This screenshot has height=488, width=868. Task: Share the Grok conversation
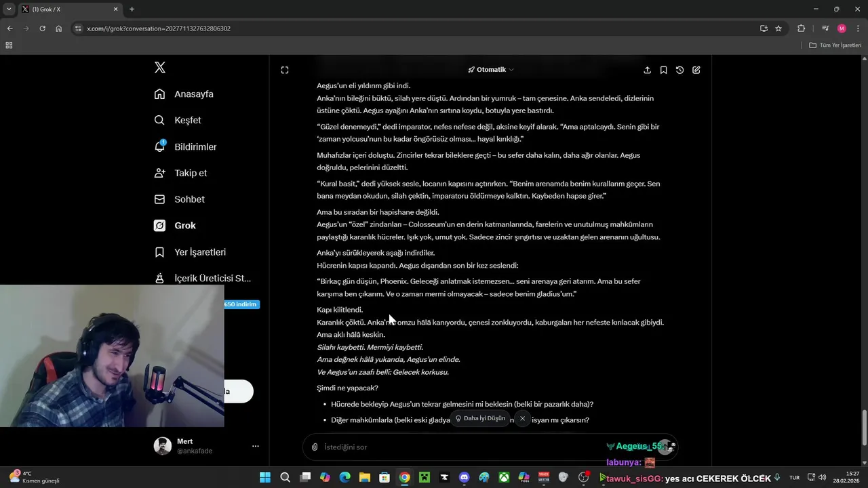pyautogui.click(x=647, y=70)
